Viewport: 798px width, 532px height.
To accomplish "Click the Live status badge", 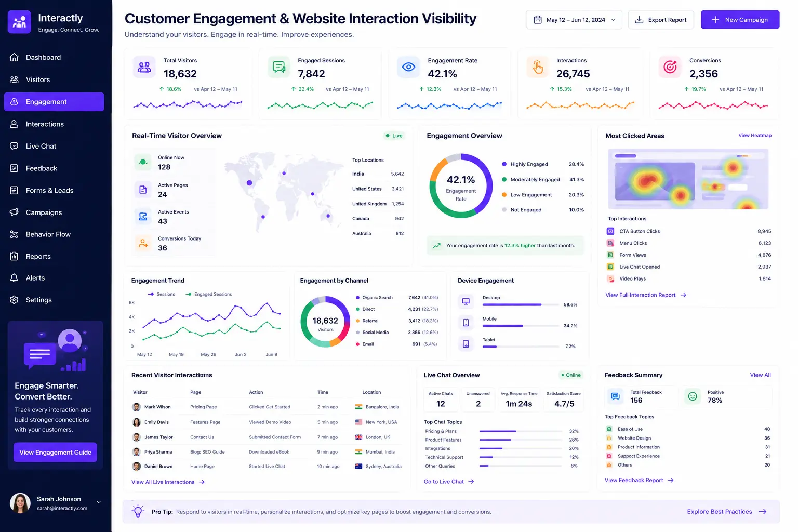I will (x=394, y=136).
